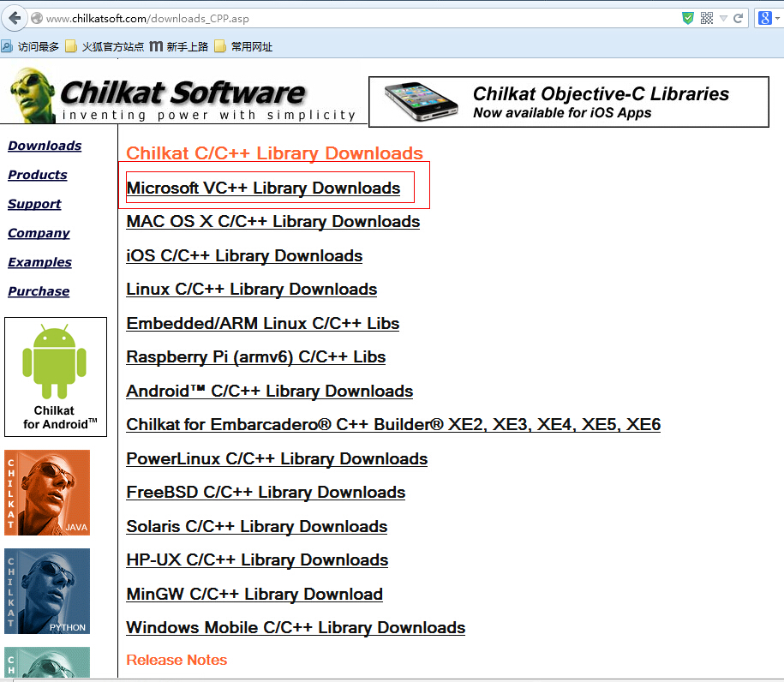Click the Google search engine icon

[x=764, y=19]
